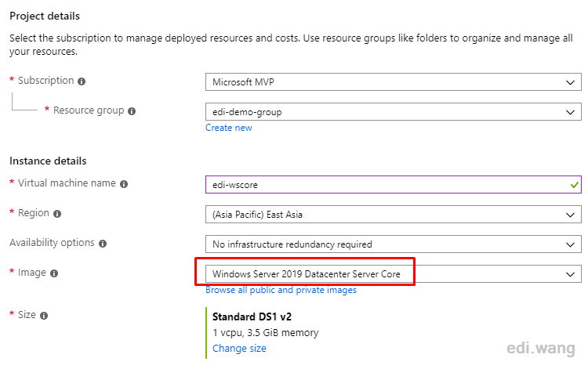
Task: Open the Image dropdown for Windows Server 2019
Action: [x=394, y=274]
